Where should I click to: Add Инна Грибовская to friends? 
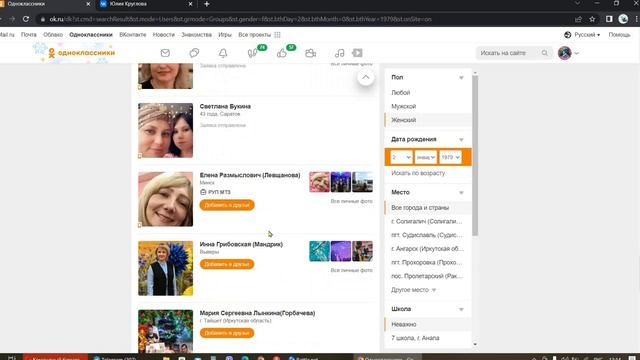point(227,264)
